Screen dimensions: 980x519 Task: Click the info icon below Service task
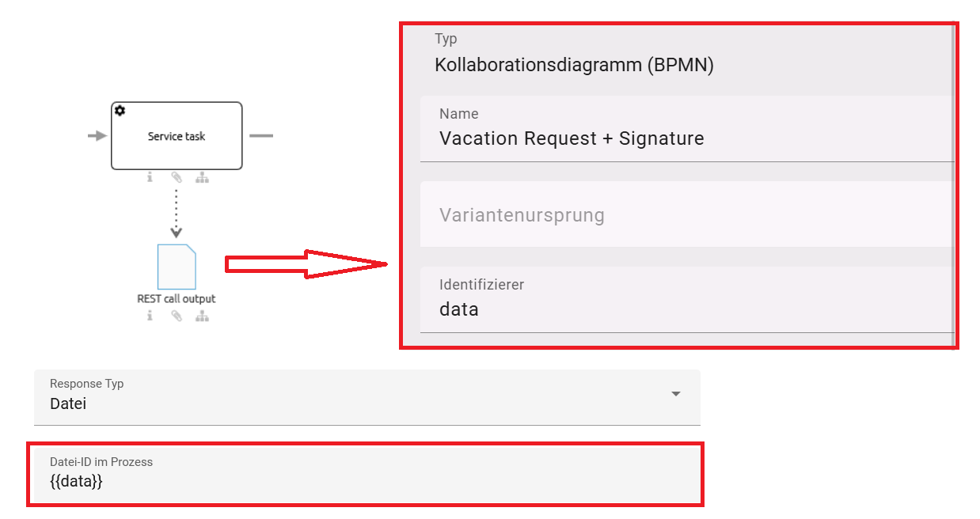(x=150, y=177)
